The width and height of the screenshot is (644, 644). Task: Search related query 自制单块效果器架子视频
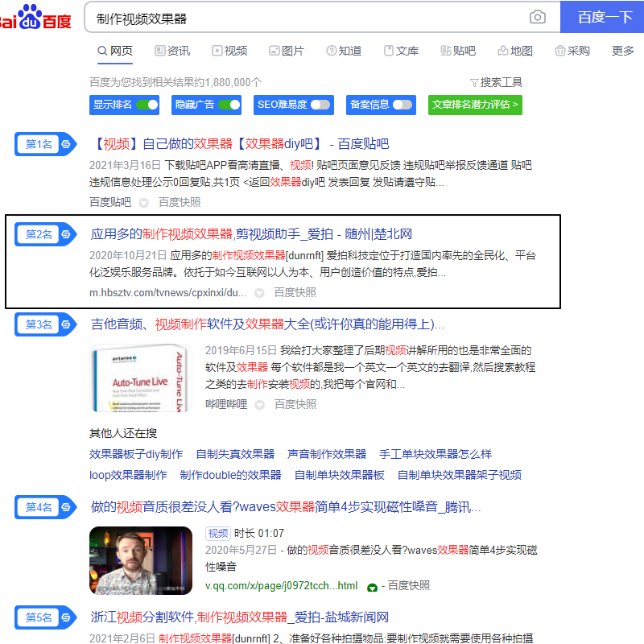(x=460, y=475)
